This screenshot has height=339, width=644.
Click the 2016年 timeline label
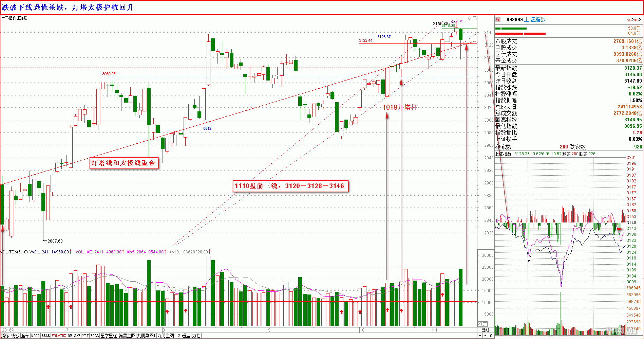(9, 330)
